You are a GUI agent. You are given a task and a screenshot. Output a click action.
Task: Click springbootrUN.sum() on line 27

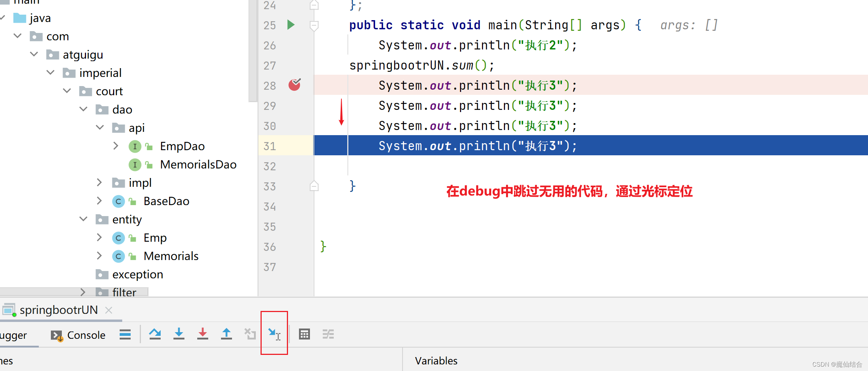(x=422, y=66)
